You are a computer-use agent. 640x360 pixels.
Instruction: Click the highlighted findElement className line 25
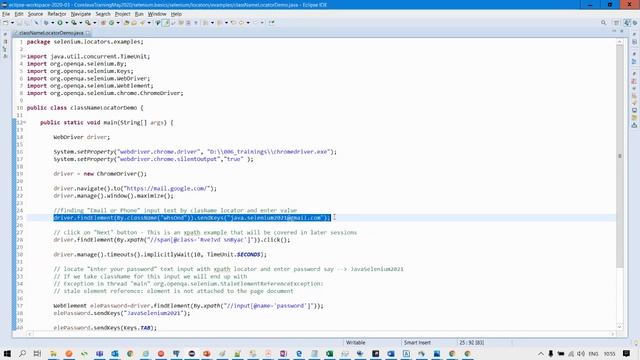tap(192, 218)
